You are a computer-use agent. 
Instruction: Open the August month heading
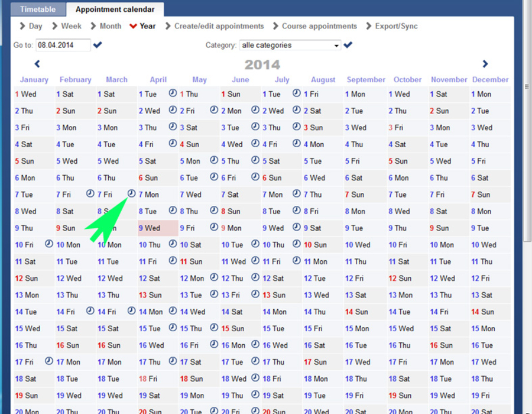click(323, 80)
